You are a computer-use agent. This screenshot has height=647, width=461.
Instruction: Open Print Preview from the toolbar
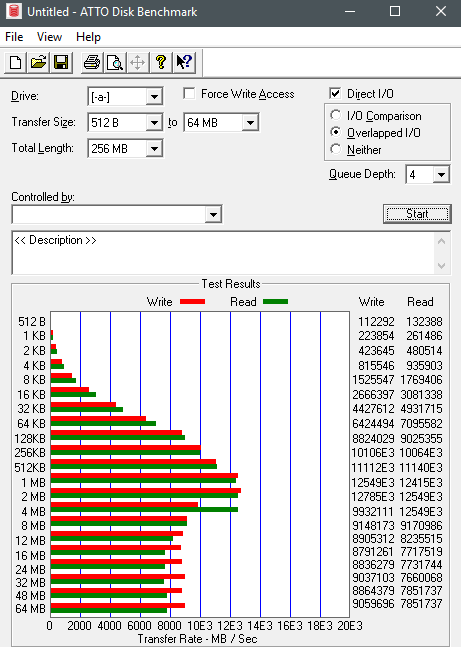pyautogui.click(x=115, y=63)
